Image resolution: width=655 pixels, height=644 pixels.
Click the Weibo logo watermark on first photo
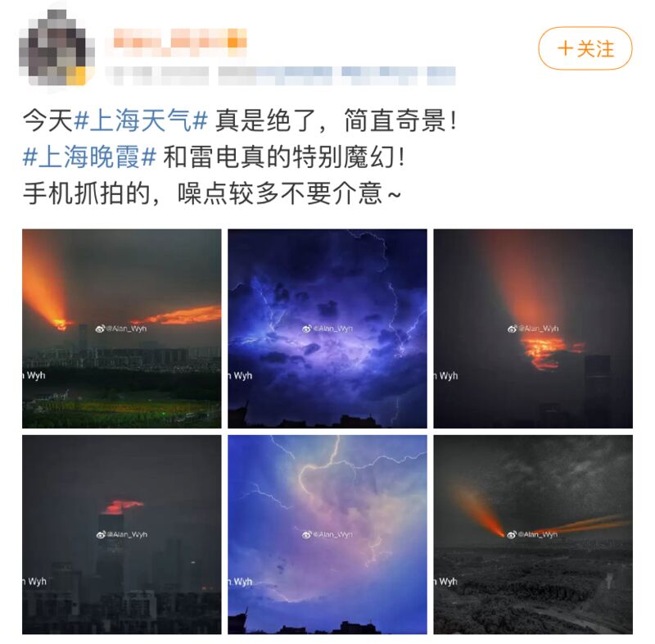tap(100, 329)
